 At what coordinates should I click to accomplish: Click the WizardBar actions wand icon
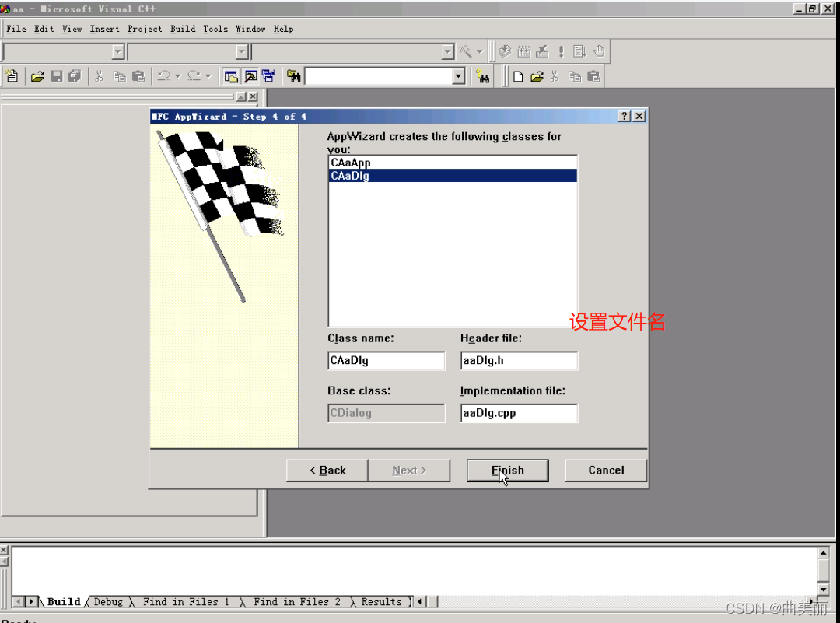coord(465,51)
